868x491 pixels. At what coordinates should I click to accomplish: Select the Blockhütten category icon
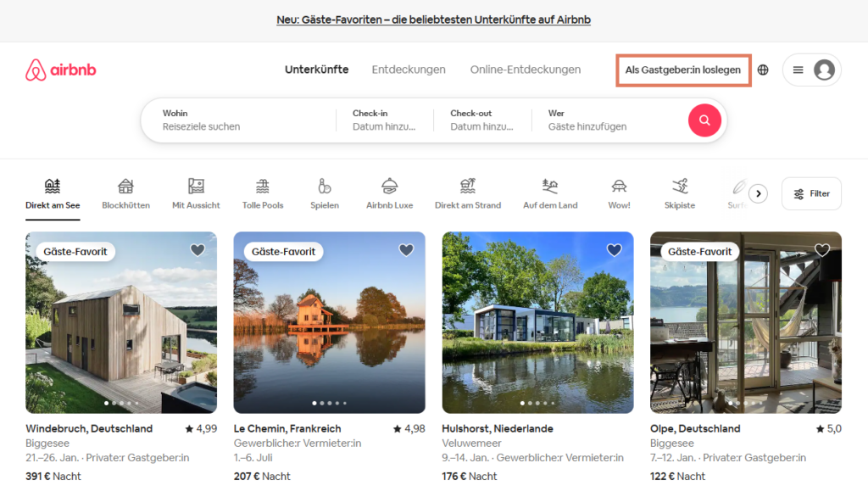click(x=125, y=186)
